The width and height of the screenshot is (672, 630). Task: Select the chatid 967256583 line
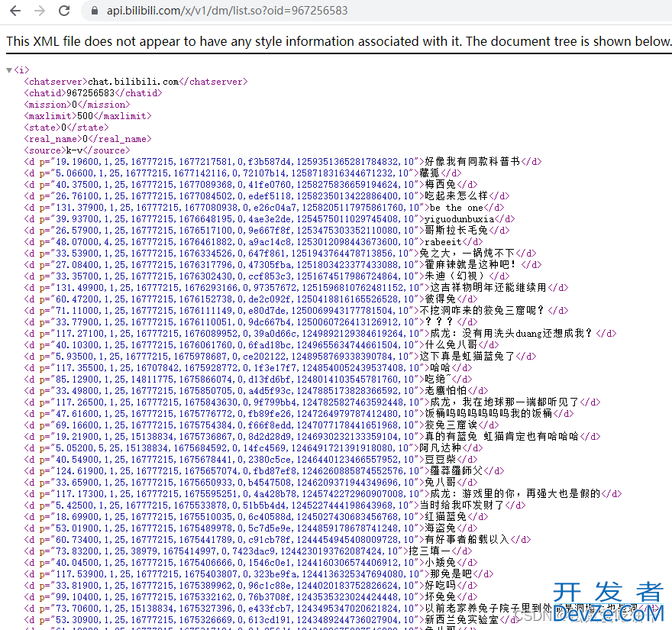pyautogui.click(x=93, y=93)
